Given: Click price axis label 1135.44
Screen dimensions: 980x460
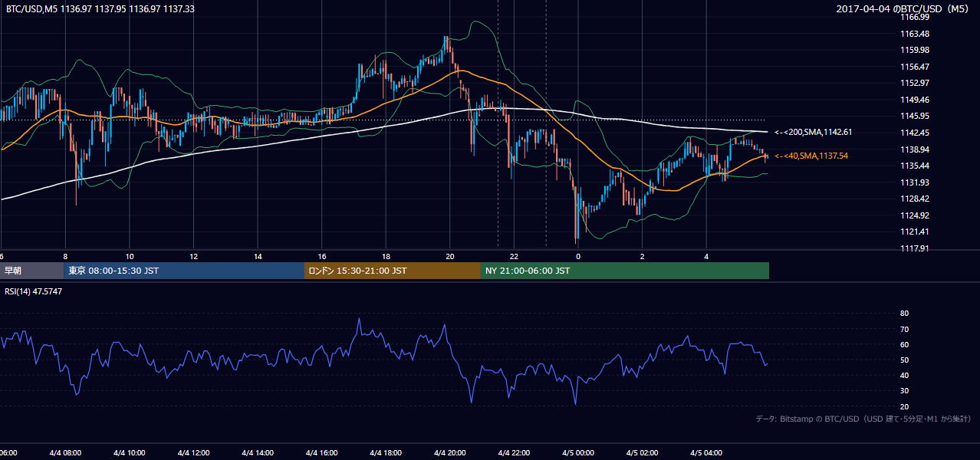Looking at the screenshot, I should pyautogui.click(x=915, y=166).
